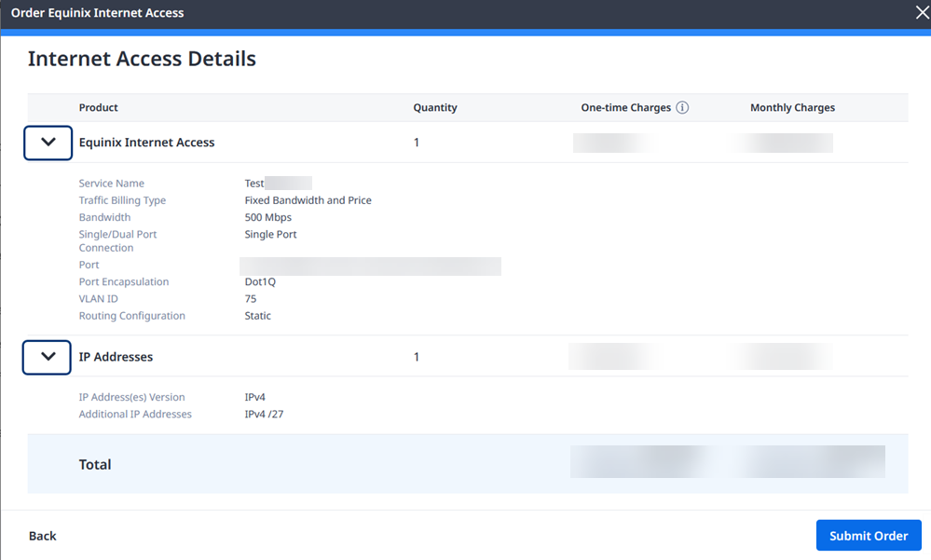Viewport: 931px width, 560px height.
Task: Click the Service Name label
Action: [x=112, y=184]
